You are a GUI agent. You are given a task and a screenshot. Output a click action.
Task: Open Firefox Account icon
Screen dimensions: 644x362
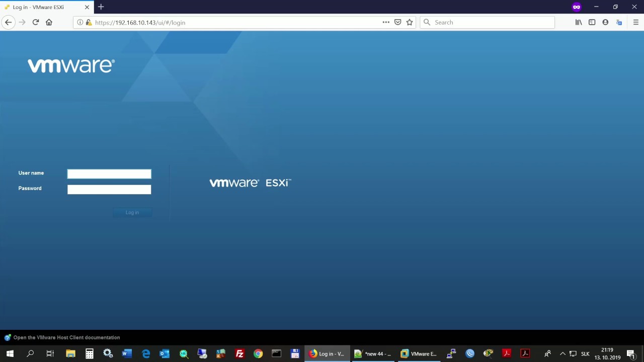(x=605, y=22)
